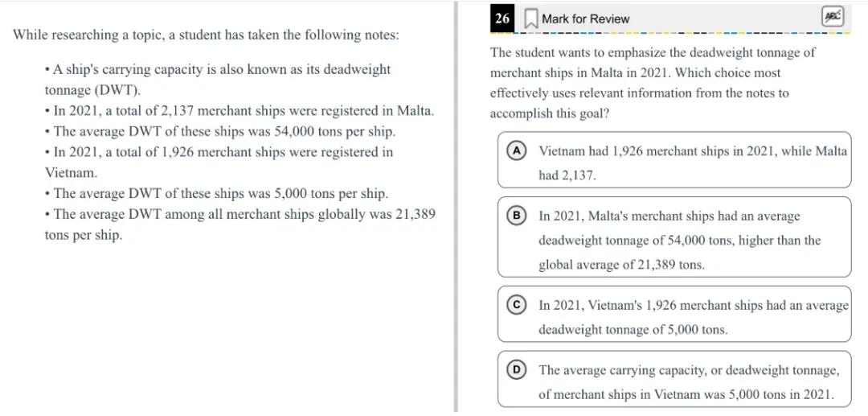Click the bookmark icon beside Mark for Review
This screenshot has height=416, width=868.
tap(530, 19)
